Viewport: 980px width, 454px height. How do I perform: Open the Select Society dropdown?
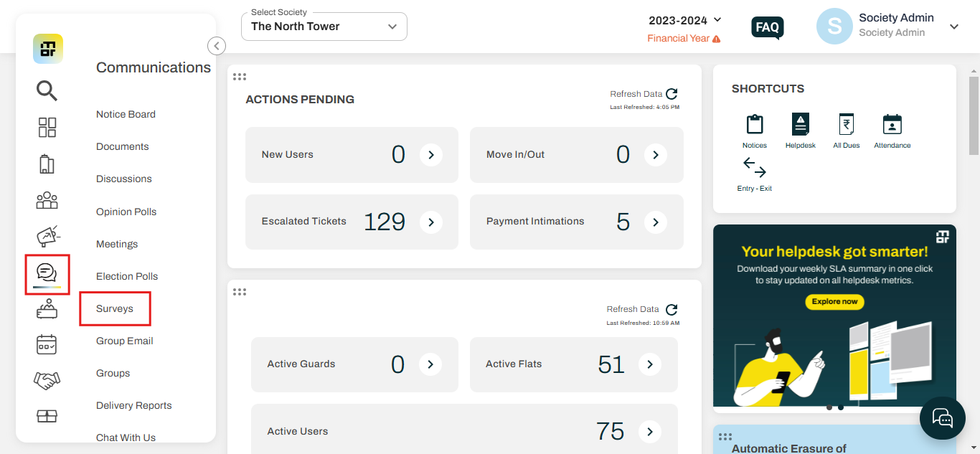click(x=324, y=27)
